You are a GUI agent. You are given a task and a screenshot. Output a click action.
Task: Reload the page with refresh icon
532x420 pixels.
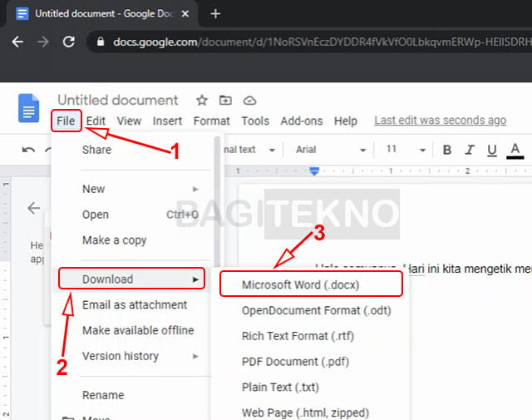[x=69, y=42]
